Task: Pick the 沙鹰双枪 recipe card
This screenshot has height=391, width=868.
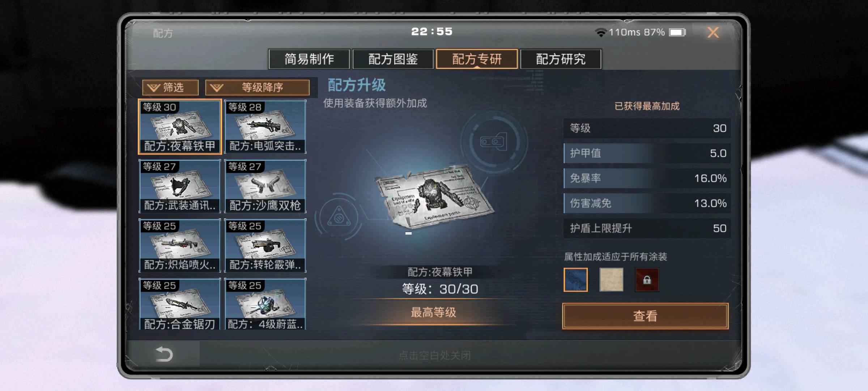Action: [x=265, y=186]
